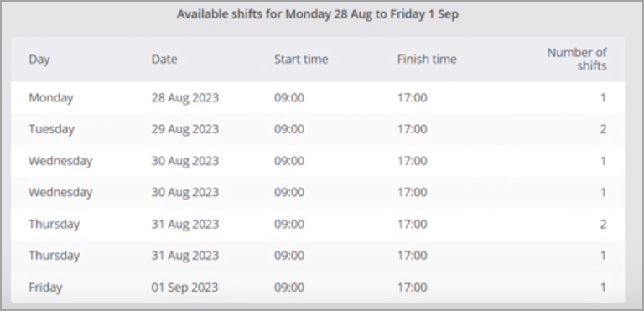Click the Date column header
The width and height of the screenshot is (644, 311).
tap(164, 60)
